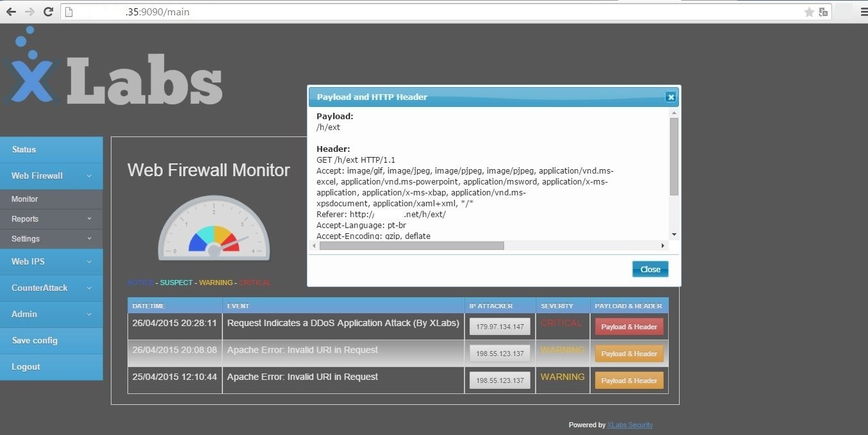This screenshot has width=868, height=435.
Task: Expand the Web Firewall menu section
Action: 51,176
